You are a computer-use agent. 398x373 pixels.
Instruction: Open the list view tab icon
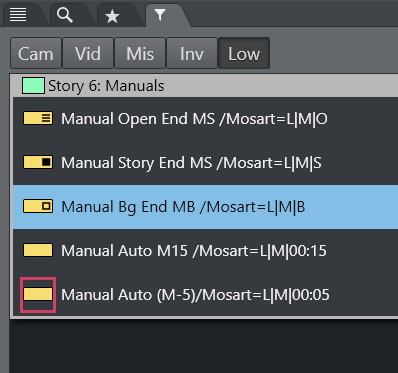18,15
